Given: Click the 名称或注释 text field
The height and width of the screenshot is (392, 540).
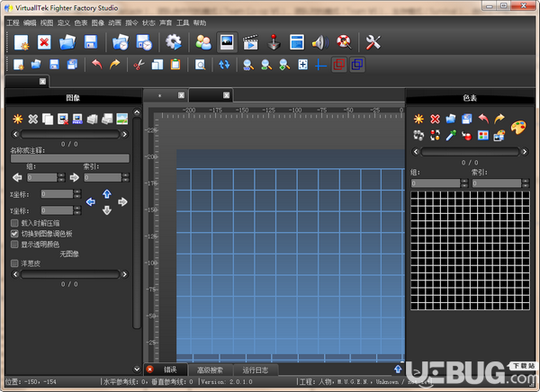Looking at the screenshot, I should pyautogui.click(x=70, y=158).
